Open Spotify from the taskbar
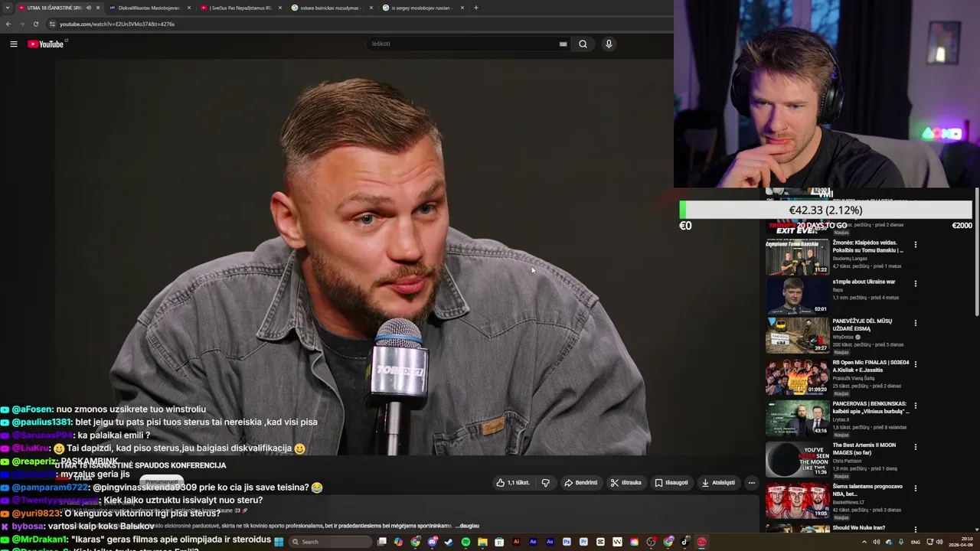This screenshot has height=551, width=980. [465, 542]
